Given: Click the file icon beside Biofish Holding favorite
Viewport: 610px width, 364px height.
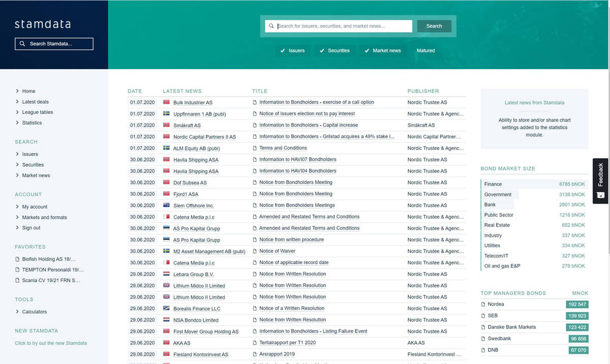Looking at the screenshot, I should (x=17, y=259).
